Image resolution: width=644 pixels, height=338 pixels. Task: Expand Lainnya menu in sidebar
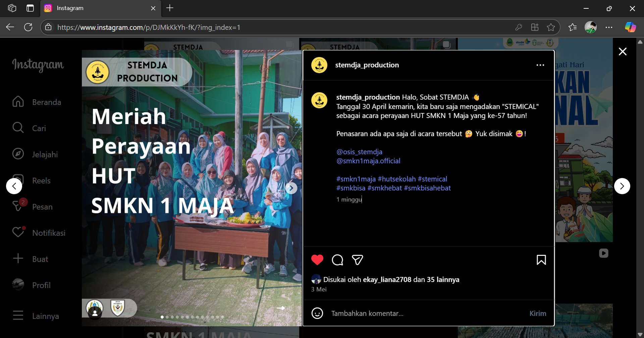(x=36, y=316)
